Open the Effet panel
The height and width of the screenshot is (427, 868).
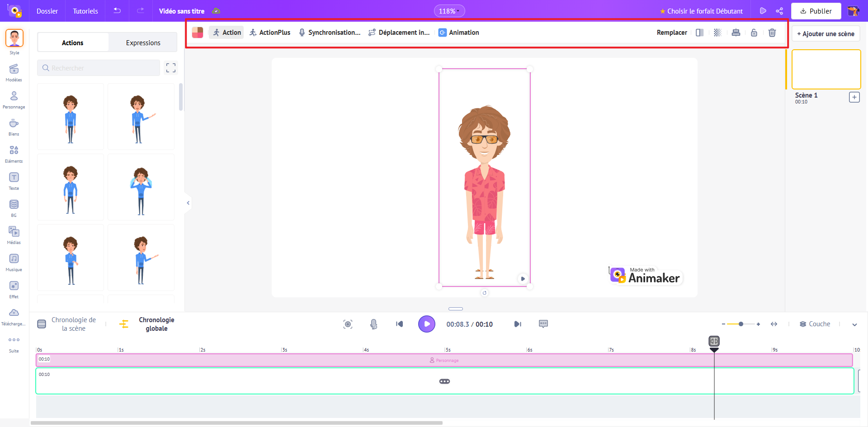[x=14, y=288]
